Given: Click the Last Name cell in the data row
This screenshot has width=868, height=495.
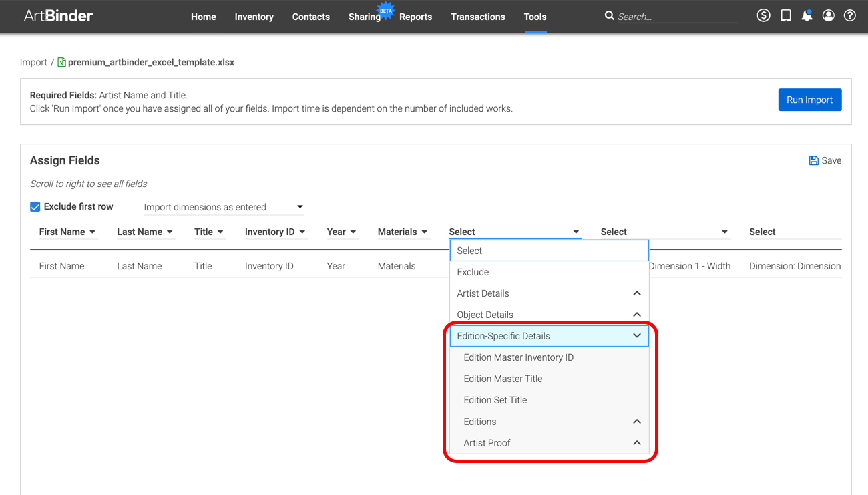Looking at the screenshot, I should click(x=140, y=266).
